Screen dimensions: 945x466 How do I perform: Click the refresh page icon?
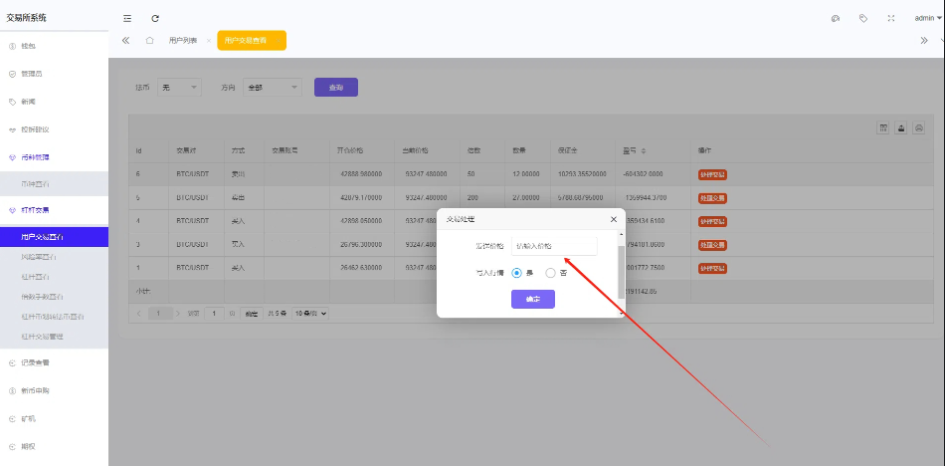(155, 19)
